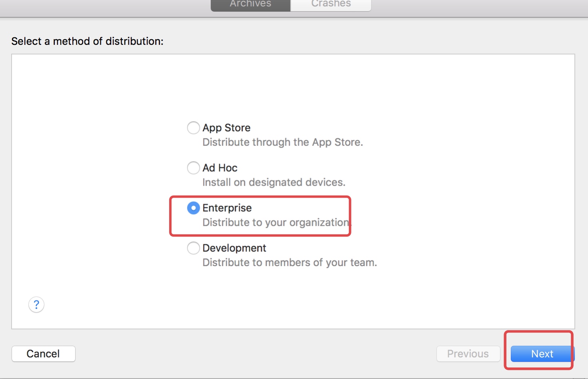Image resolution: width=588 pixels, height=379 pixels.
Task: Click the "Development" option label
Action: coord(234,248)
